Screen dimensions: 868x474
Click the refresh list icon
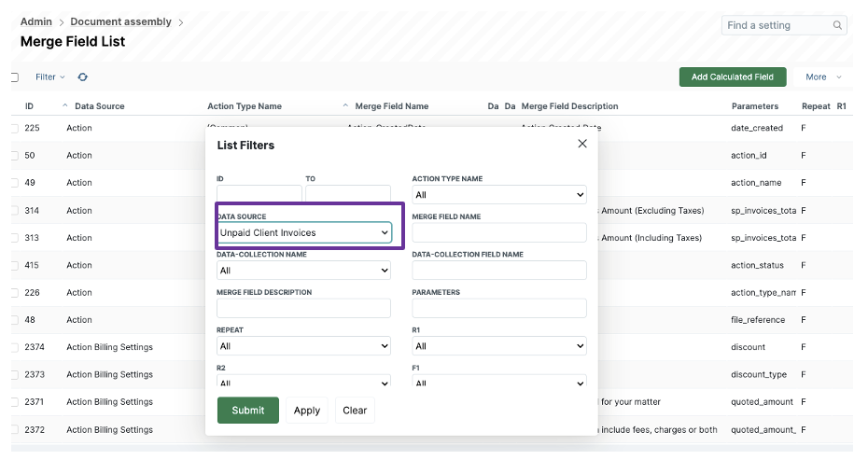tap(82, 77)
